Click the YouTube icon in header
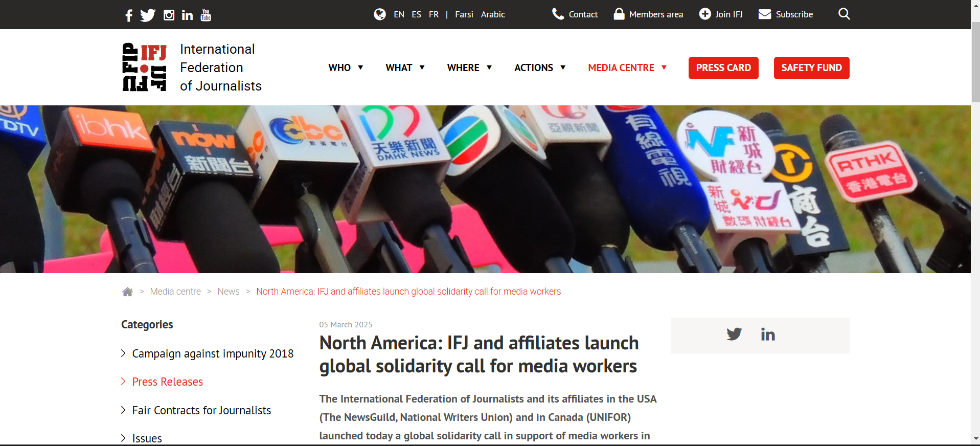The image size is (980, 446). click(206, 15)
